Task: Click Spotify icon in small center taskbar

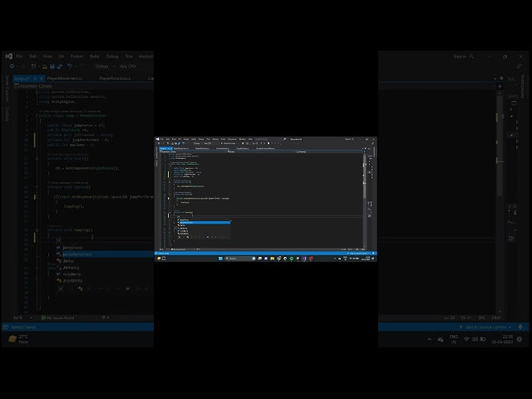Action: coord(292,259)
